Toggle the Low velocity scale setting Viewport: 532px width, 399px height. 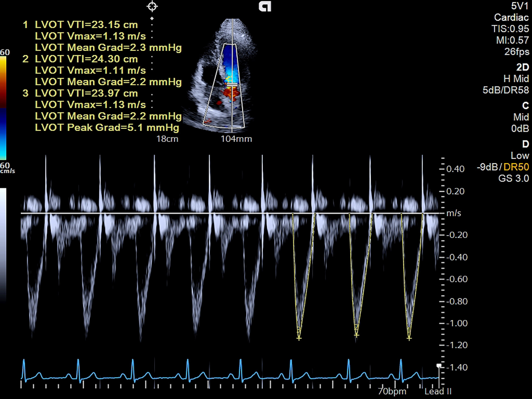520,156
